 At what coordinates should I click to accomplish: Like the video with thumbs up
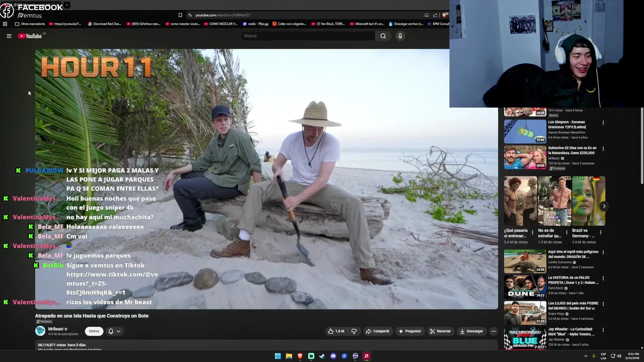point(336,331)
